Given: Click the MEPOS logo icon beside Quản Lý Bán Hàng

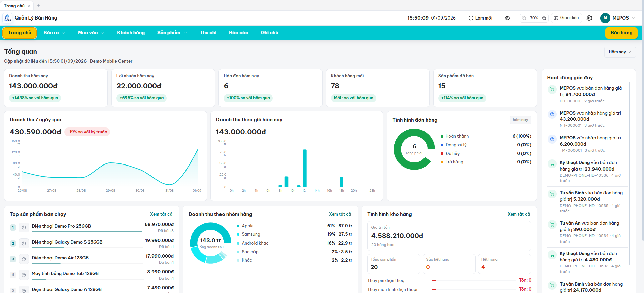Looking at the screenshot, I should tap(7, 18).
